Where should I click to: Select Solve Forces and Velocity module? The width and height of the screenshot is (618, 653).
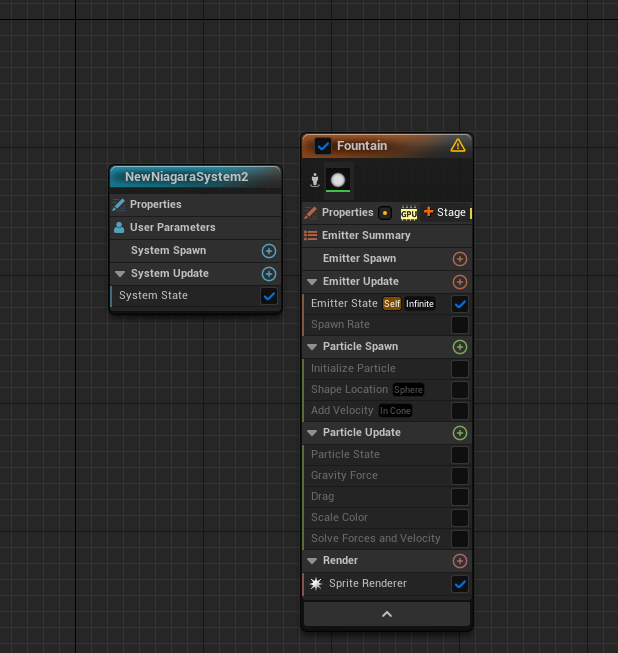click(x=387, y=539)
